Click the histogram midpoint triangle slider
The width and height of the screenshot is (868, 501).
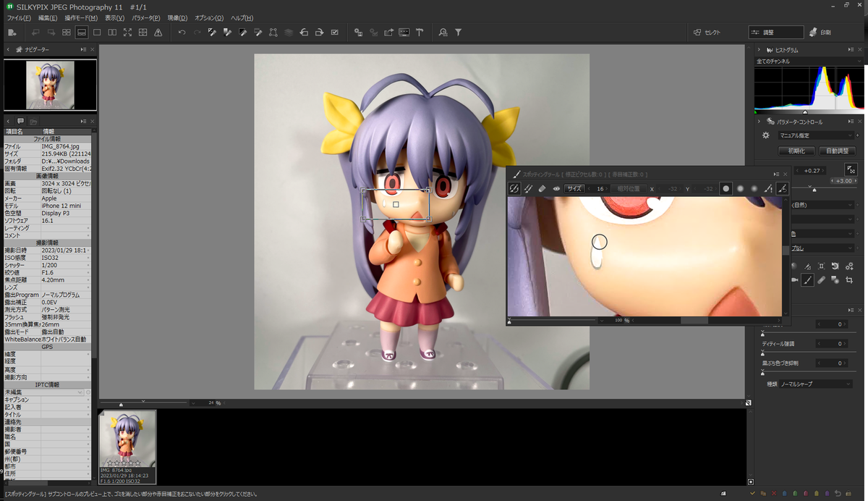click(805, 112)
